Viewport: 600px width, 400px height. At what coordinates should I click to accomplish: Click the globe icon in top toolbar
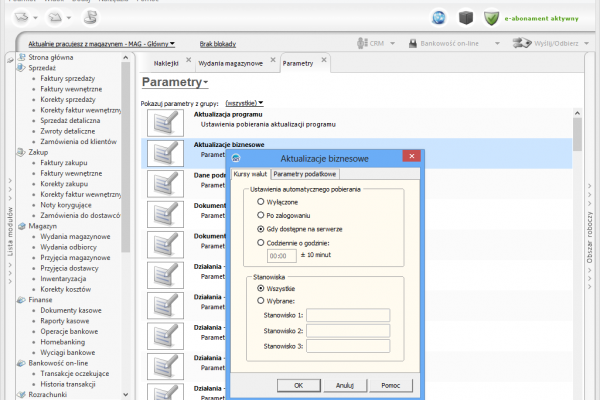pos(439,17)
